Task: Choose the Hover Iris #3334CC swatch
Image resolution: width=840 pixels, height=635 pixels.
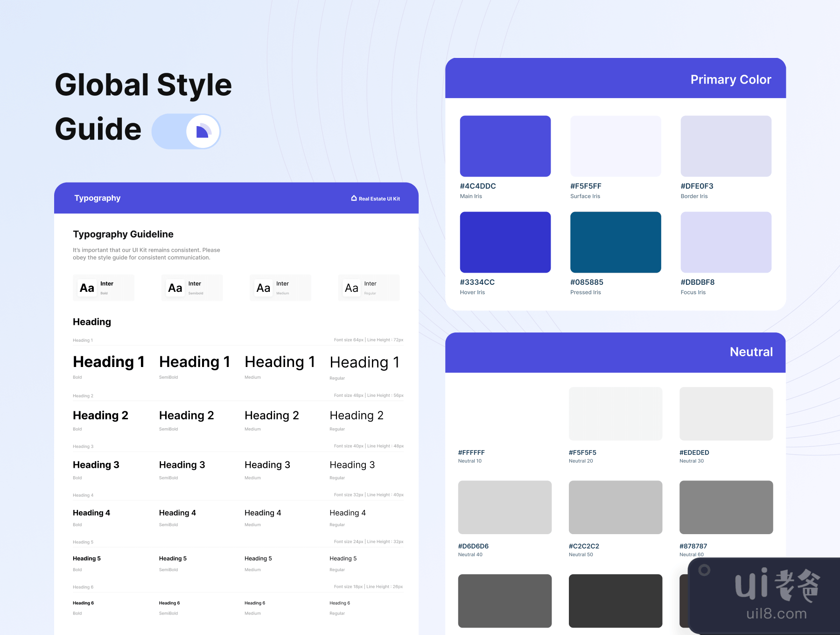Action: point(505,242)
